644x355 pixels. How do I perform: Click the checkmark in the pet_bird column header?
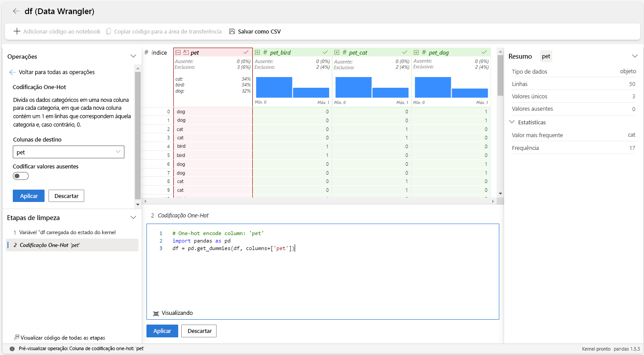(x=325, y=52)
